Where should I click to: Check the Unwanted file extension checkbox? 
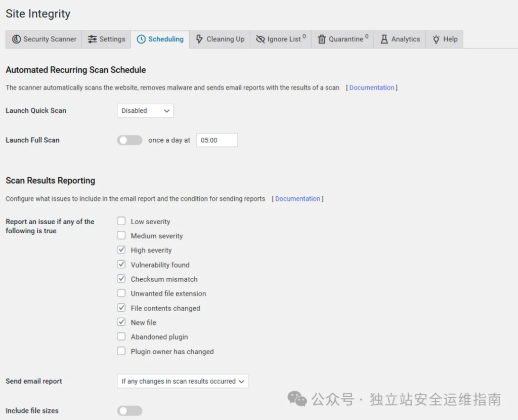(x=121, y=293)
